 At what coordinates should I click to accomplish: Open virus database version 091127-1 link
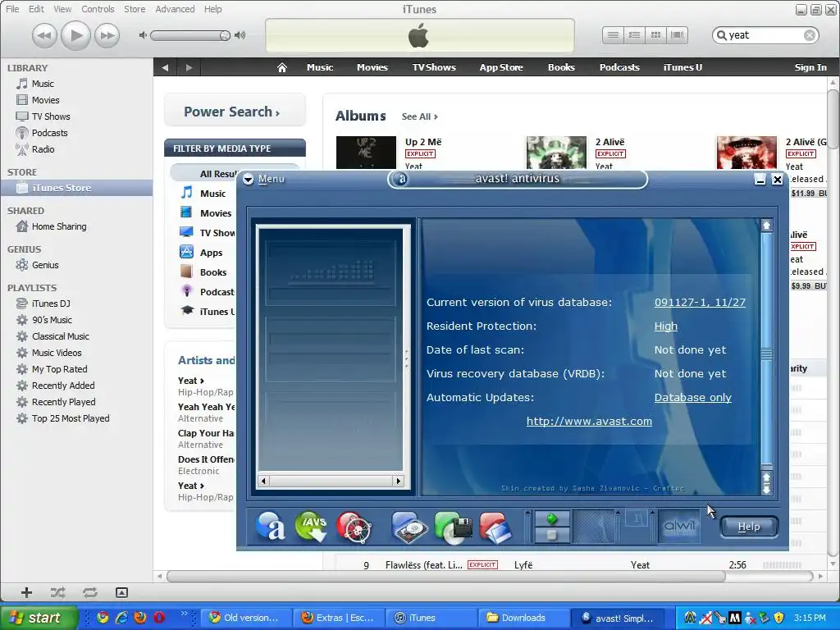pyautogui.click(x=700, y=302)
